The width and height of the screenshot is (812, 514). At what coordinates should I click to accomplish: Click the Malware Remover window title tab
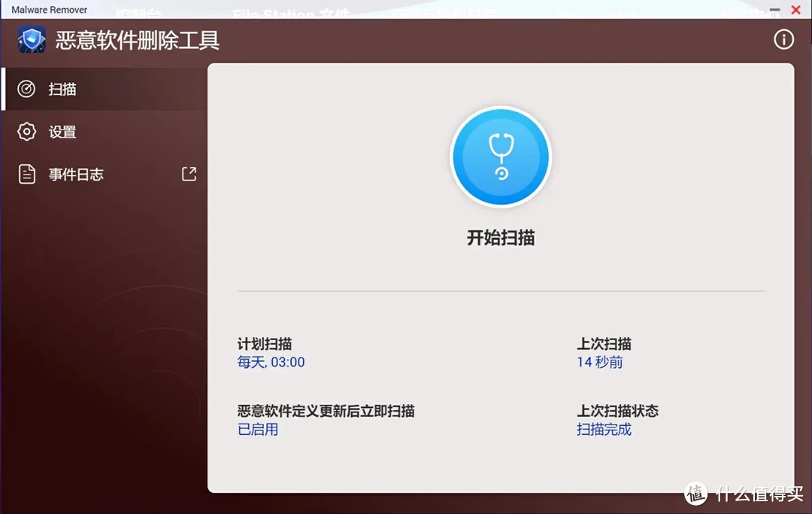pos(48,9)
